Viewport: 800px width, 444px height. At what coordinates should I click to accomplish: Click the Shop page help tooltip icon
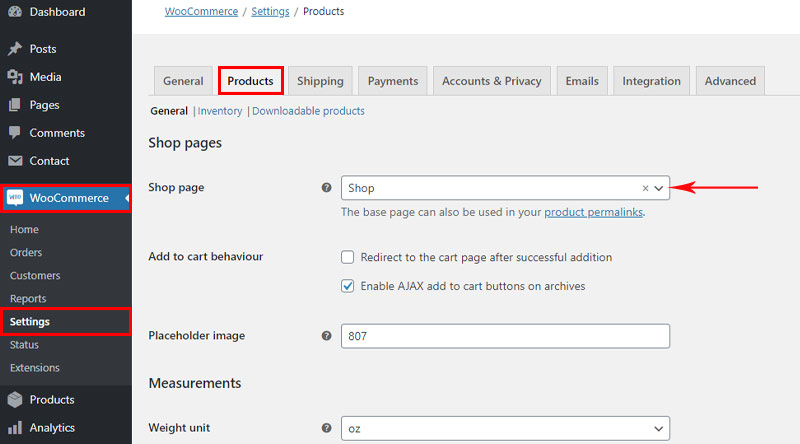[327, 187]
